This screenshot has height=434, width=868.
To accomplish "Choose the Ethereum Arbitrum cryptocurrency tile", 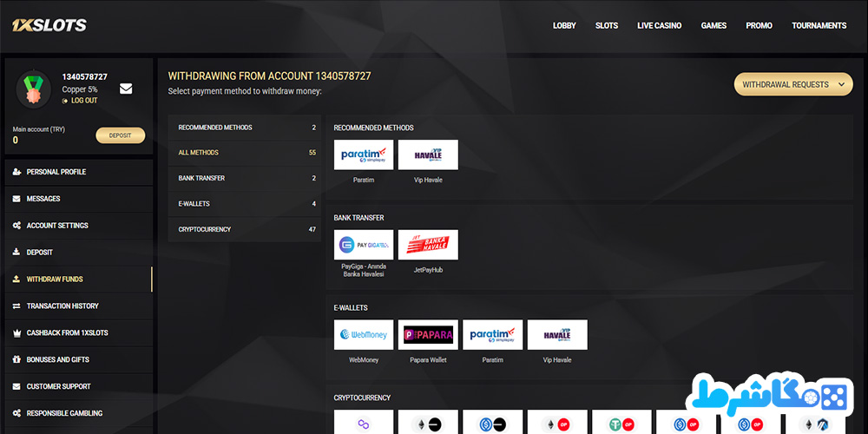I will click(x=815, y=422).
